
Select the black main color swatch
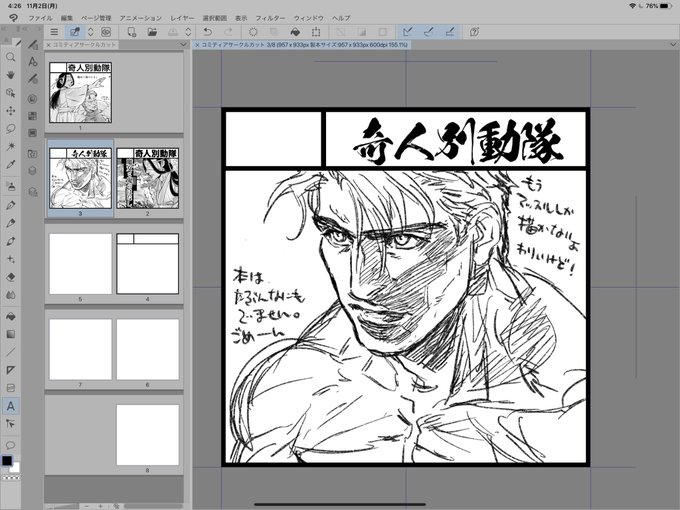(7, 461)
